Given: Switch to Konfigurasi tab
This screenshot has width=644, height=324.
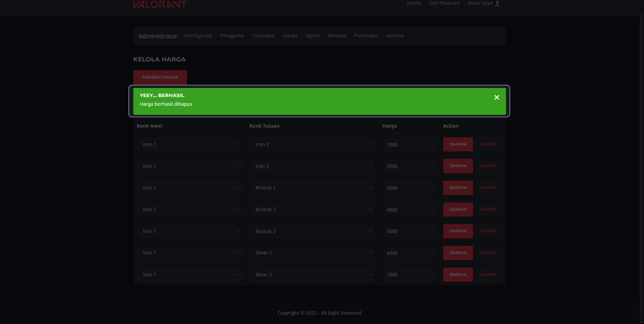Looking at the screenshot, I should point(198,36).
